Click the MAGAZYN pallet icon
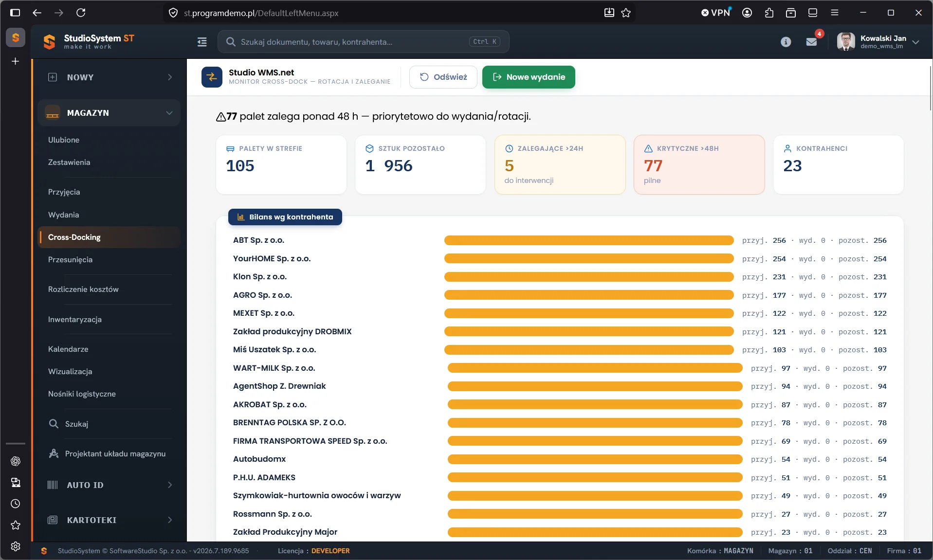933x560 pixels. coord(53,113)
